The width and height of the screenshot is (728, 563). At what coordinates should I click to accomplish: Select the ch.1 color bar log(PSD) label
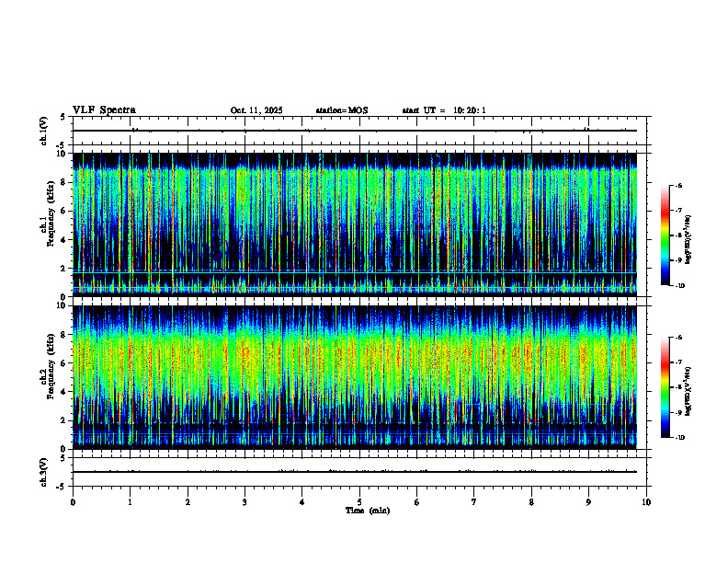coord(688,239)
